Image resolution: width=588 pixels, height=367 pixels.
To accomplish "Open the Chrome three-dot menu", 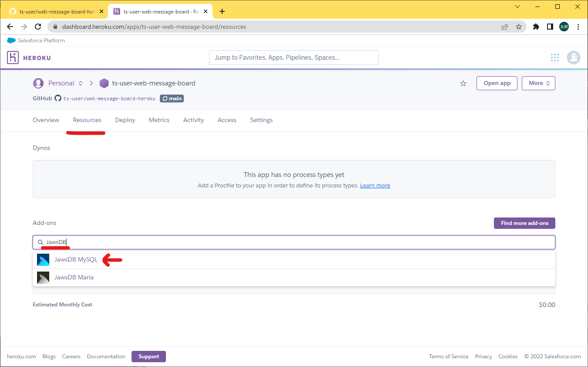I will click(x=578, y=27).
